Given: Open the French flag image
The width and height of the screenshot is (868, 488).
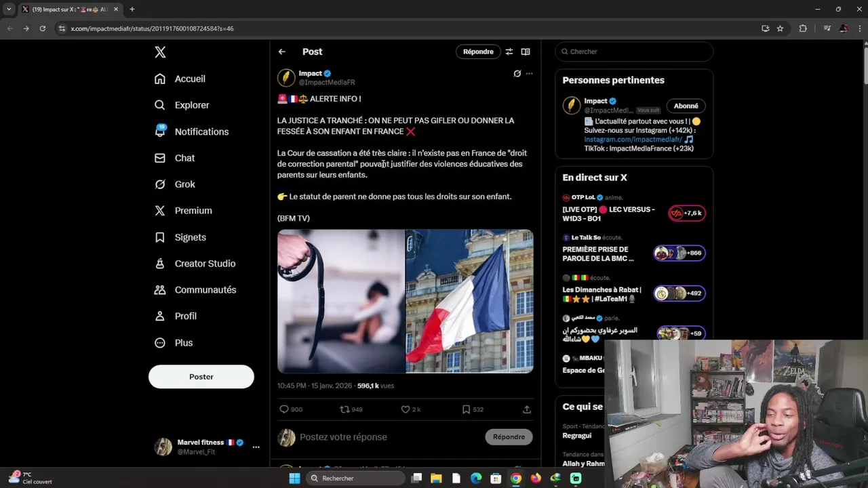Looking at the screenshot, I should 470,302.
